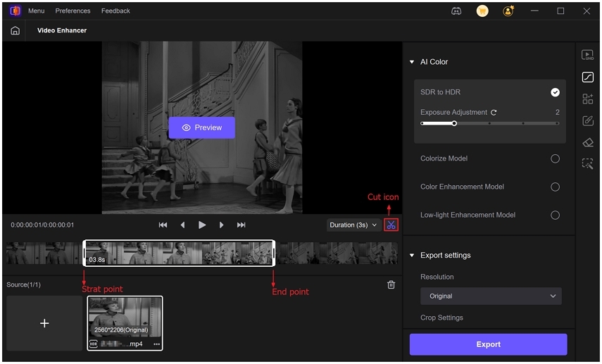Open the shopping cart icon
This screenshot has width=602, height=364.
click(482, 11)
